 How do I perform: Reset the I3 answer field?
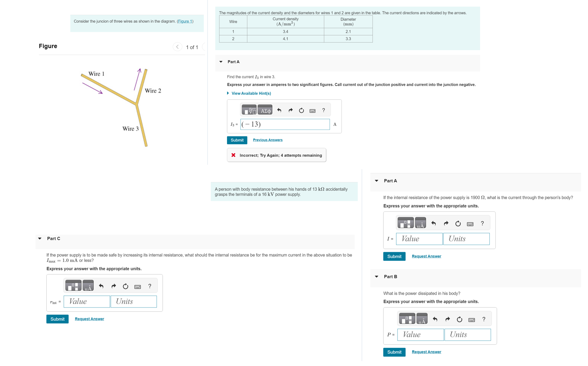coord(301,110)
